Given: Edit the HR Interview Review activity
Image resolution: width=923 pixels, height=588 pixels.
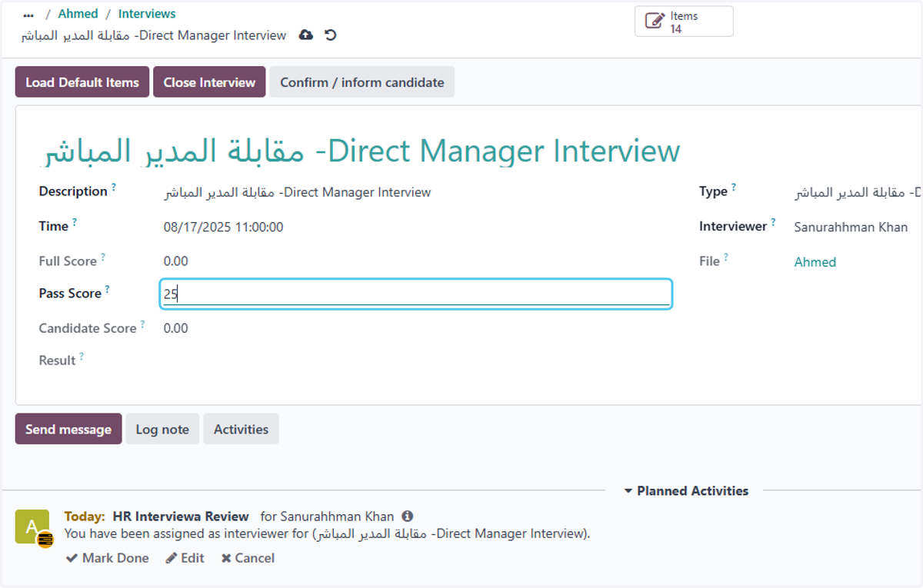Looking at the screenshot, I should point(185,558).
